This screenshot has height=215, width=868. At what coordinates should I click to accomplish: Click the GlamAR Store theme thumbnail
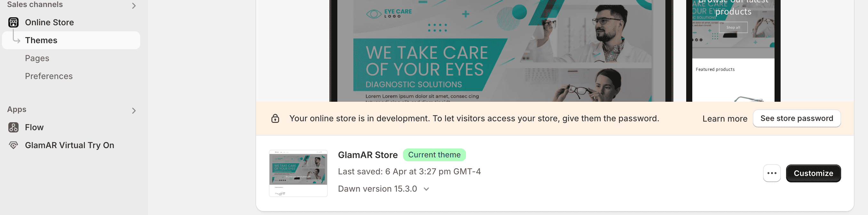tap(298, 173)
